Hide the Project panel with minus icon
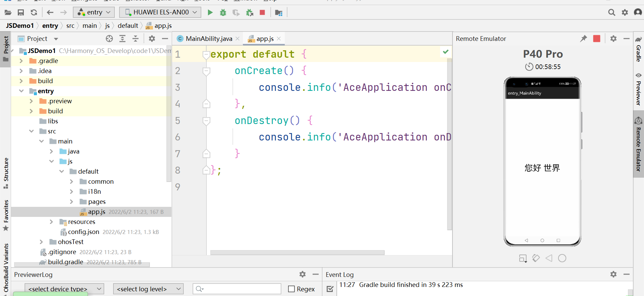 165,39
